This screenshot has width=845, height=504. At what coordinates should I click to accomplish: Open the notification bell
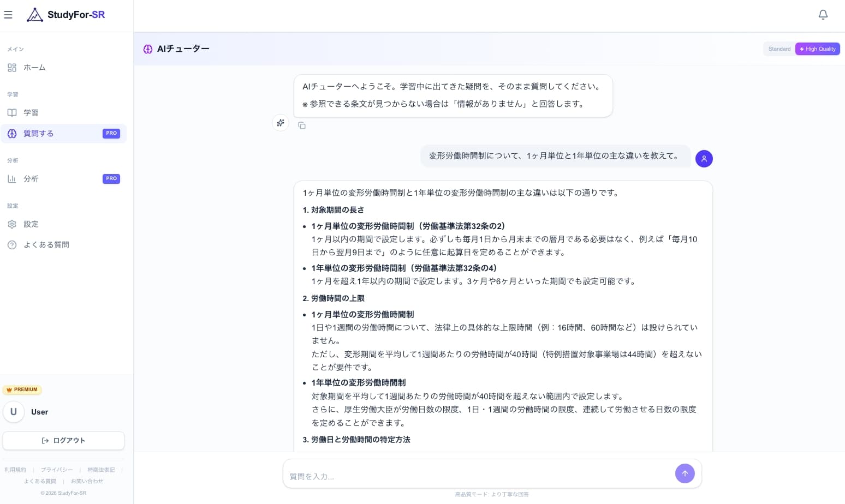point(823,15)
